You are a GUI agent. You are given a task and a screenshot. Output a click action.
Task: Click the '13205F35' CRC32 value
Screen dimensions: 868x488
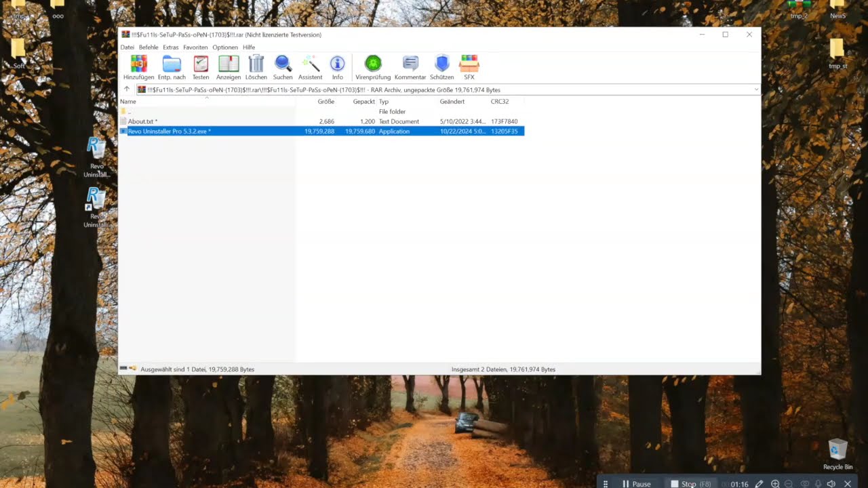(x=505, y=131)
